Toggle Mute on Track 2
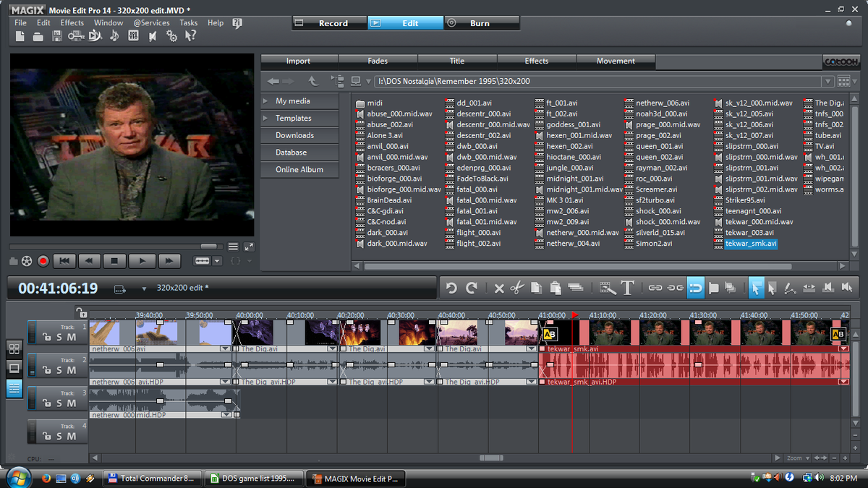868x488 pixels. pyautogui.click(x=72, y=370)
